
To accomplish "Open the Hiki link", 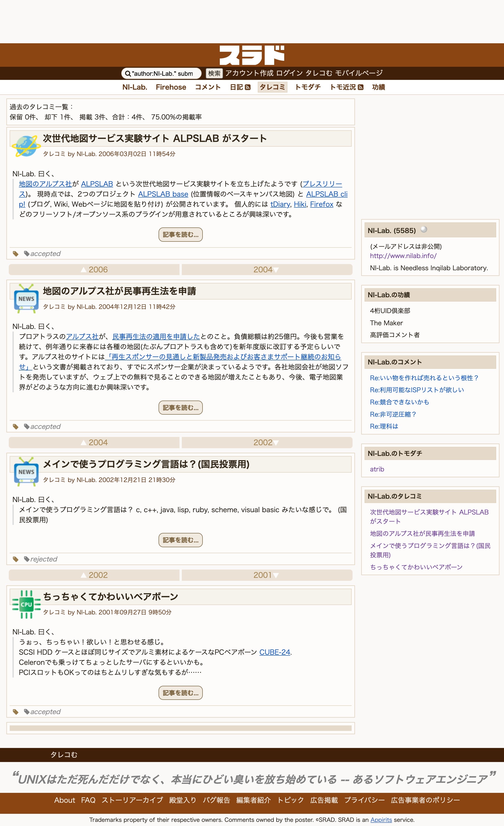I will pyautogui.click(x=300, y=204).
